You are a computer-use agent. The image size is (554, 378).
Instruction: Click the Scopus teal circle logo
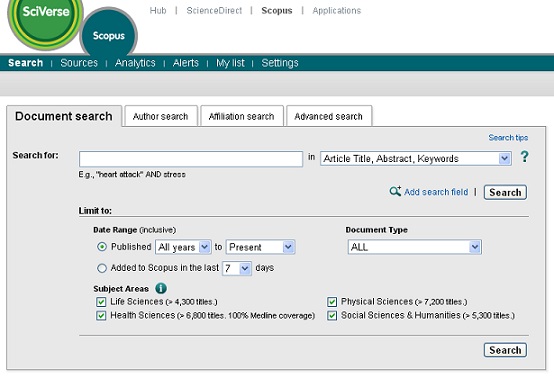[109, 35]
